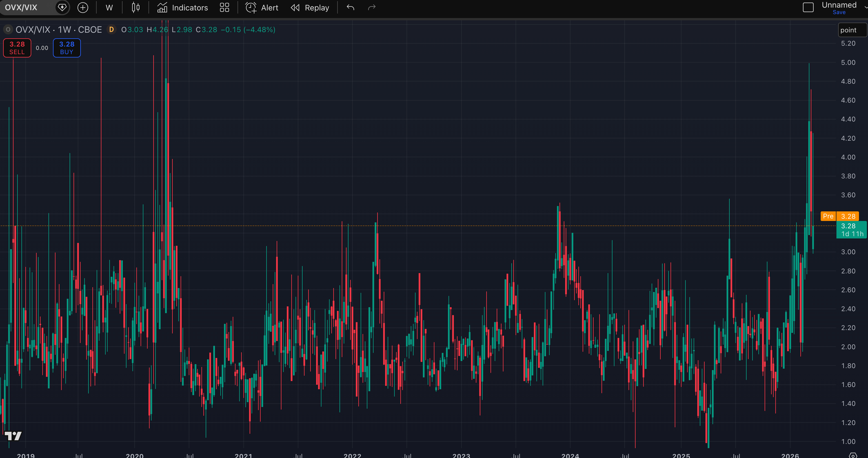Image resolution: width=868 pixels, height=458 pixels.
Task: Open the candlestick chart style selector
Action: [136, 7]
